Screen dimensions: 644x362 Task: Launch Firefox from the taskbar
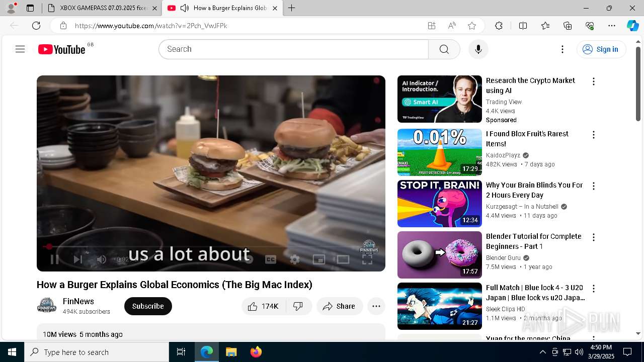coord(256,352)
